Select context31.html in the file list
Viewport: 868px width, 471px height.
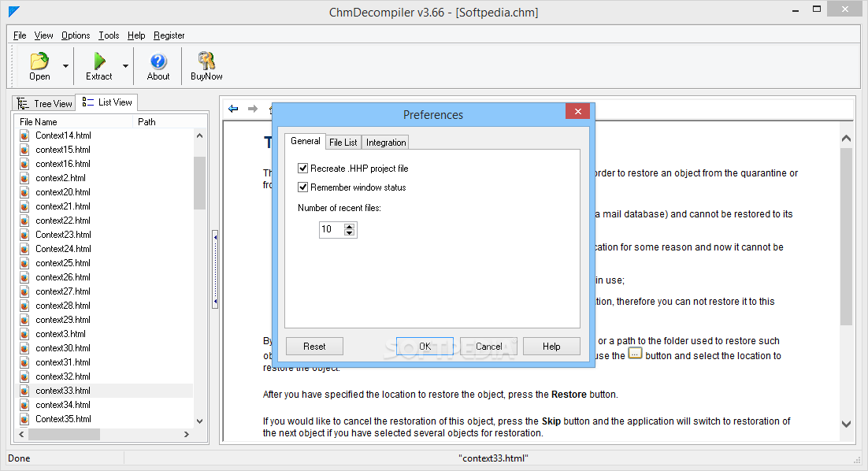[x=63, y=362]
